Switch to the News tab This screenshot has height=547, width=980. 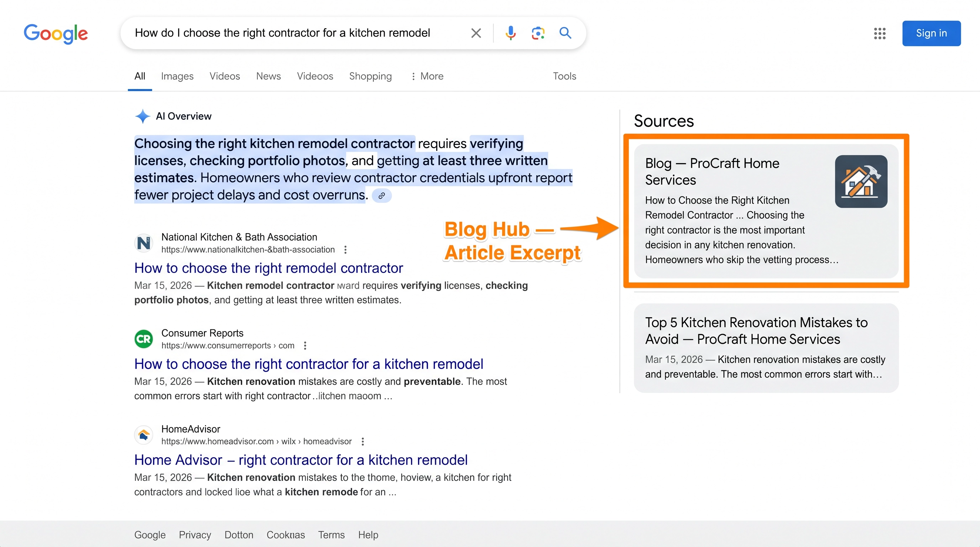269,76
